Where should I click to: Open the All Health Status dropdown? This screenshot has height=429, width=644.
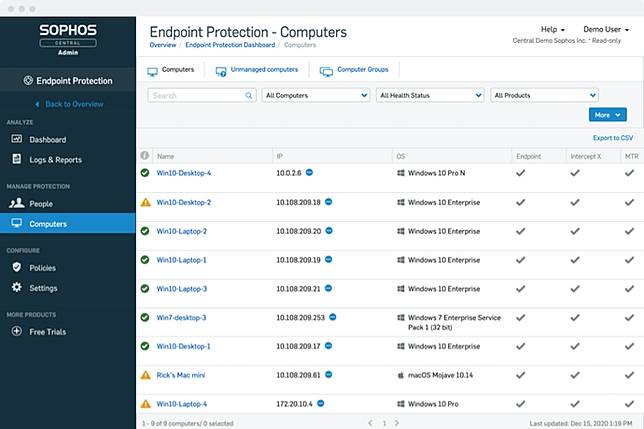430,96
